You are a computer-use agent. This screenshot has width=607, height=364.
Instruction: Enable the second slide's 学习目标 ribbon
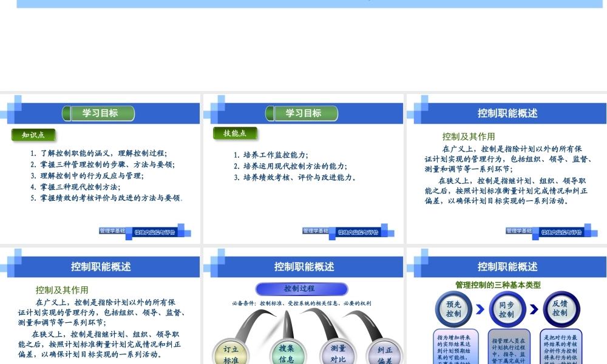click(301, 113)
